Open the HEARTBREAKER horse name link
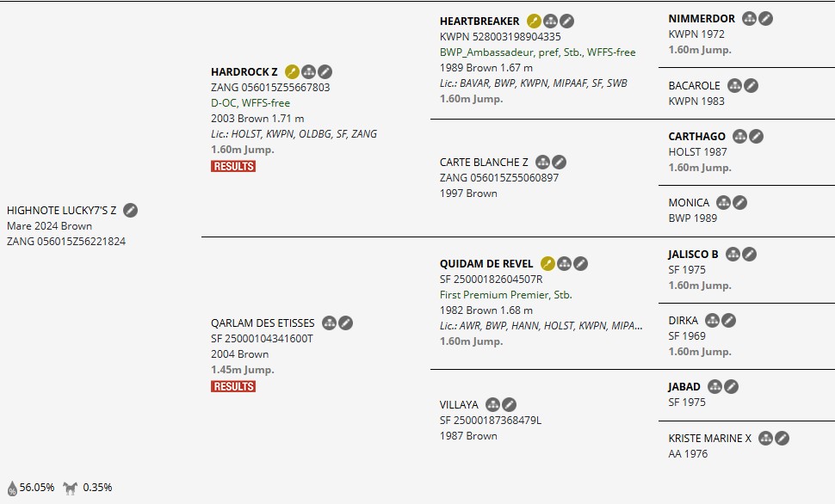Viewport: 835px width, 504px height. [x=479, y=22]
